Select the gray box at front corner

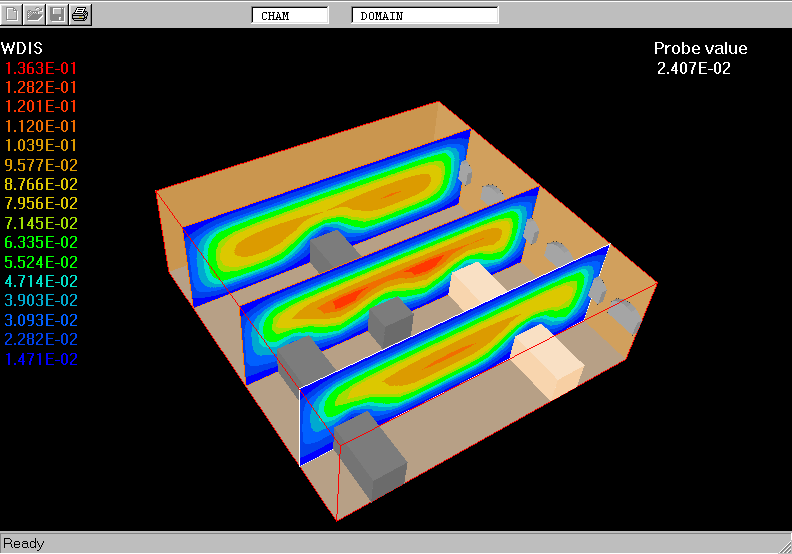tap(373, 460)
